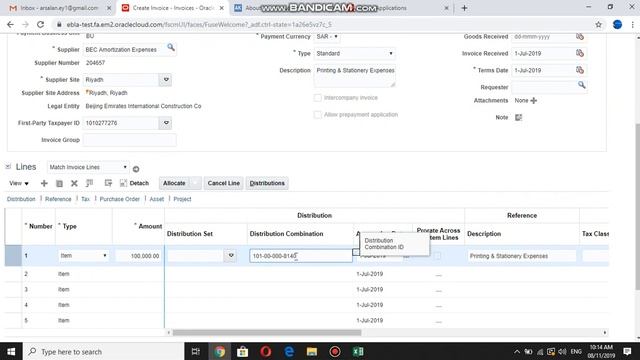The height and width of the screenshot is (360, 640).
Task: Delete the selected line
Action: coord(74,183)
